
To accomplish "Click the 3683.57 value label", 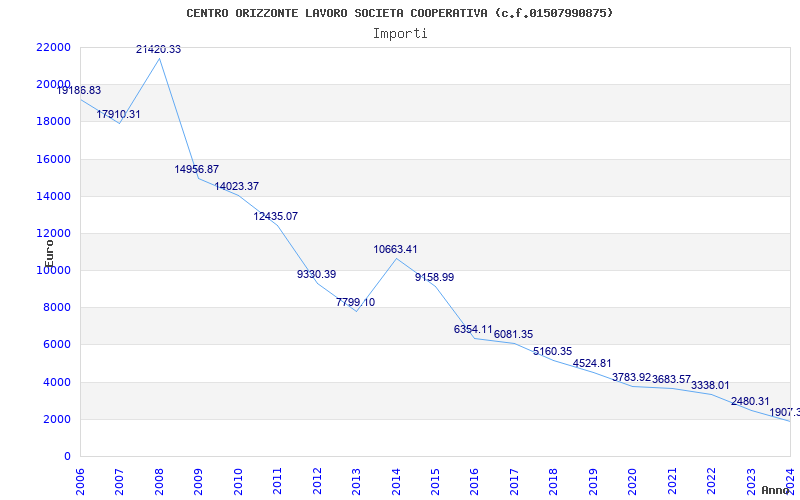I will (671, 380).
